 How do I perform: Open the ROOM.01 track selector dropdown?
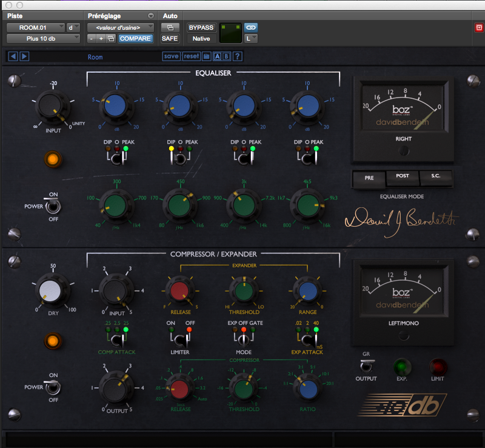coord(36,27)
